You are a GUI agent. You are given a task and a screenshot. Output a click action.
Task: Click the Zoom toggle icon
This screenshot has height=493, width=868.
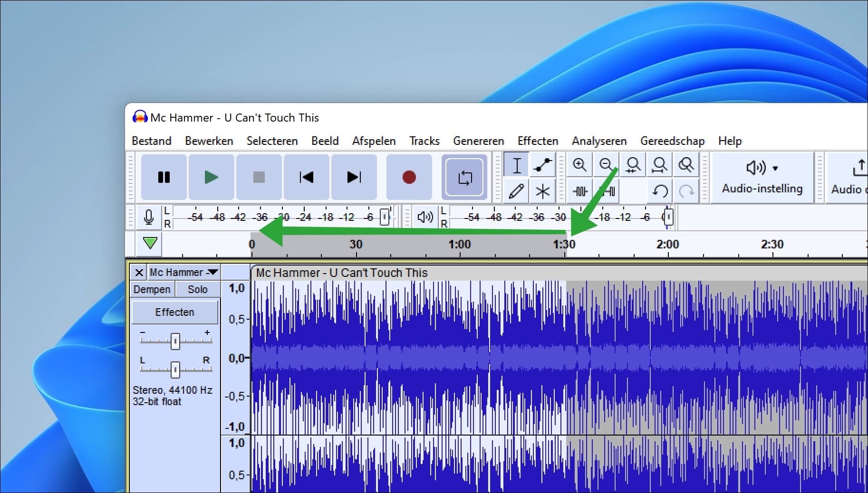click(686, 165)
